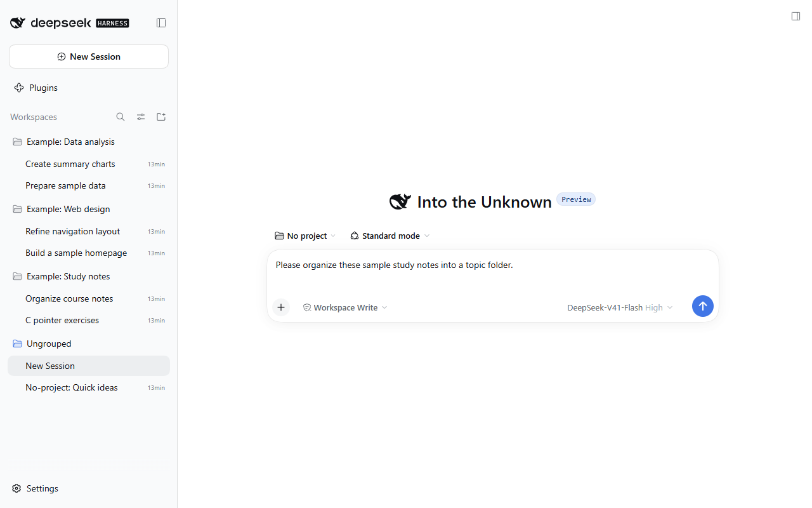Toggle the right side panel icon
Image resolution: width=812 pixels, height=508 pixels.
796,17
